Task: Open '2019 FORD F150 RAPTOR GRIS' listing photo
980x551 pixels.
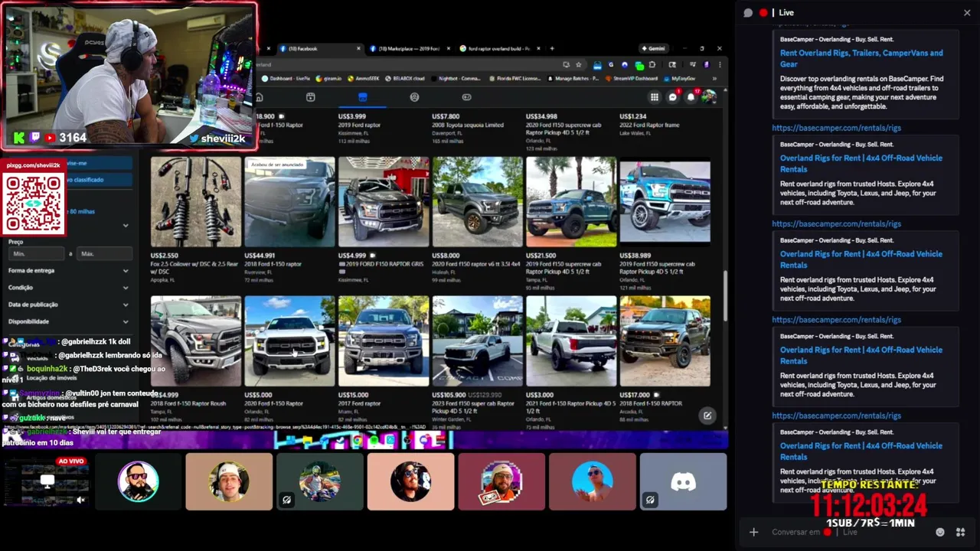Action: click(x=384, y=202)
